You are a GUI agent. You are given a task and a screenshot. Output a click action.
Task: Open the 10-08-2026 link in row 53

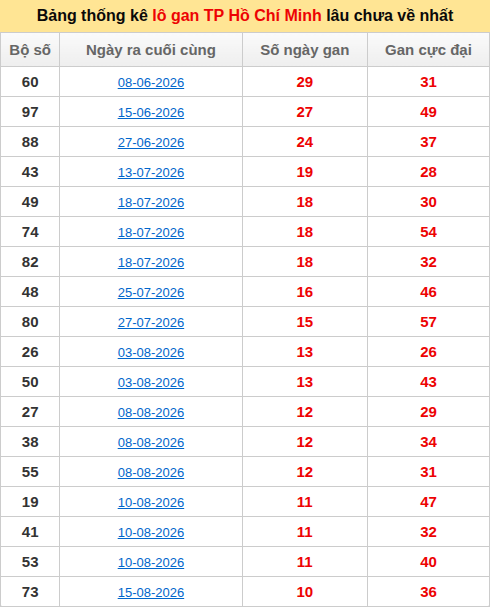151,562
